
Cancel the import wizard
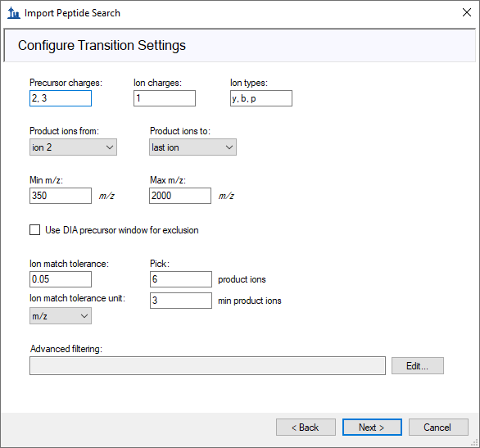438,428
